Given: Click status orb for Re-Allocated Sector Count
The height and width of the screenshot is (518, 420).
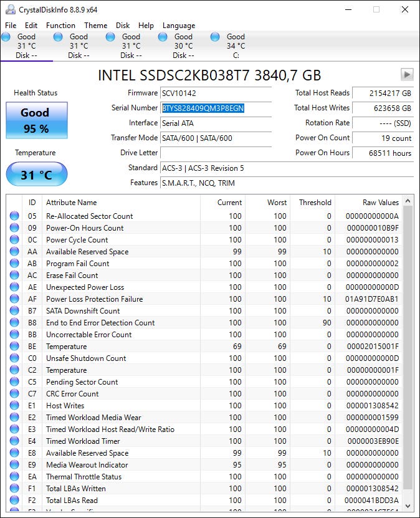Looking at the screenshot, I should [14, 216].
